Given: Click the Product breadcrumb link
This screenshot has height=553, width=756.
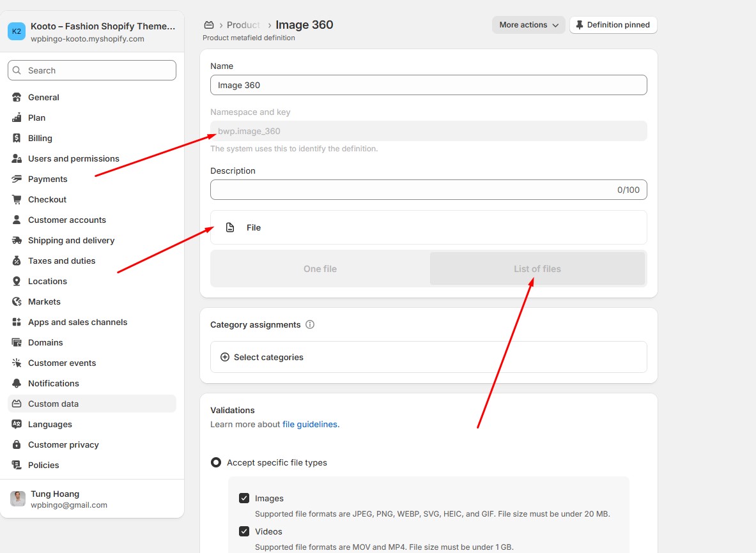Looking at the screenshot, I should 243,25.
